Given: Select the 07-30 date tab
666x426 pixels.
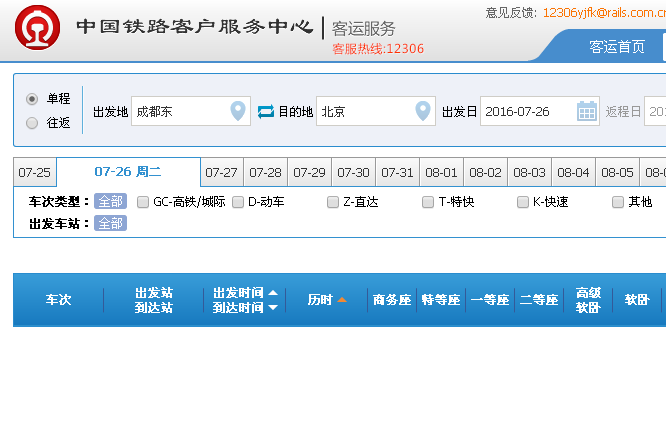Looking at the screenshot, I should pyautogui.click(x=353, y=172).
